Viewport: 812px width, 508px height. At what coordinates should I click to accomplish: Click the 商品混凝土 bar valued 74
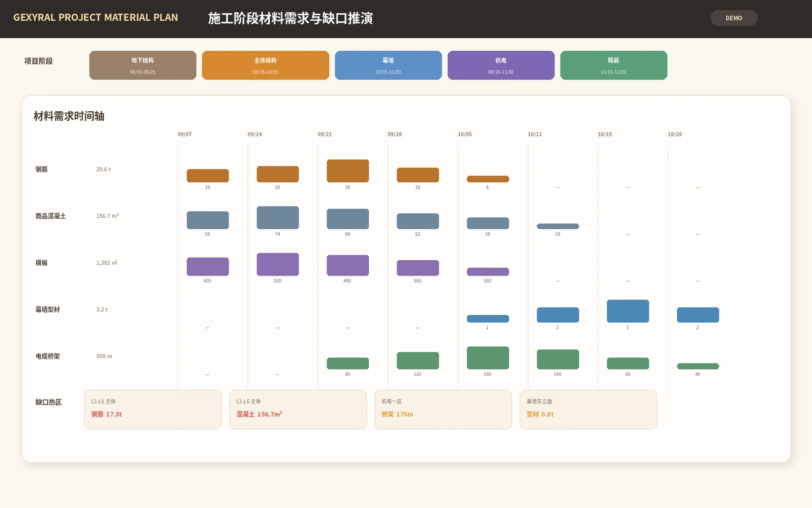[x=278, y=217]
